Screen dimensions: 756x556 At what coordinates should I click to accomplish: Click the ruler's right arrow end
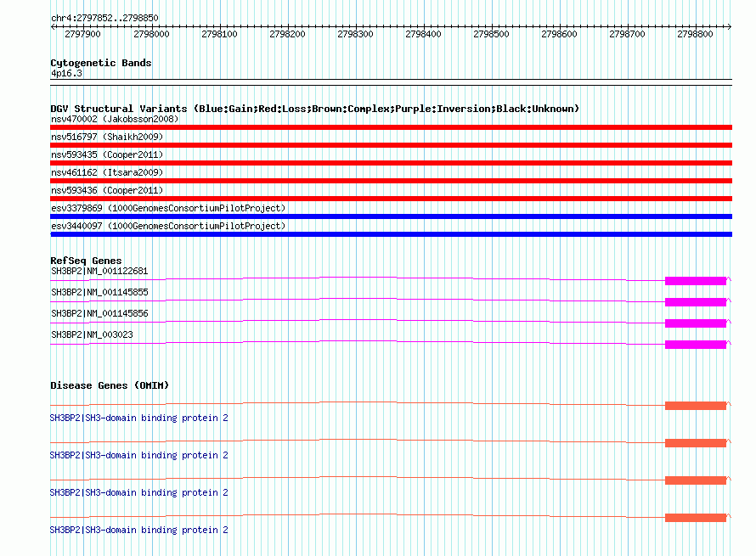[x=730, y=26]
